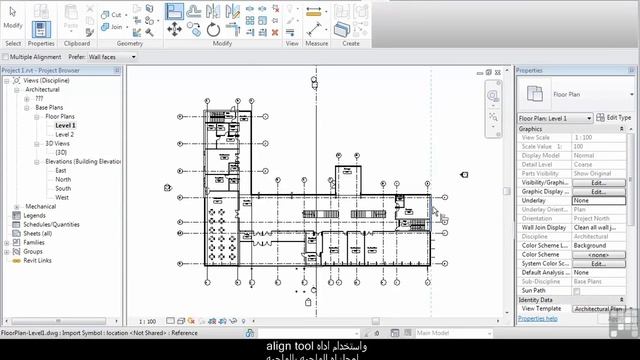The height and width of the screenshot is (360, 640).
Task: Select the Offset tool
Action: click(x=194, y=11)
